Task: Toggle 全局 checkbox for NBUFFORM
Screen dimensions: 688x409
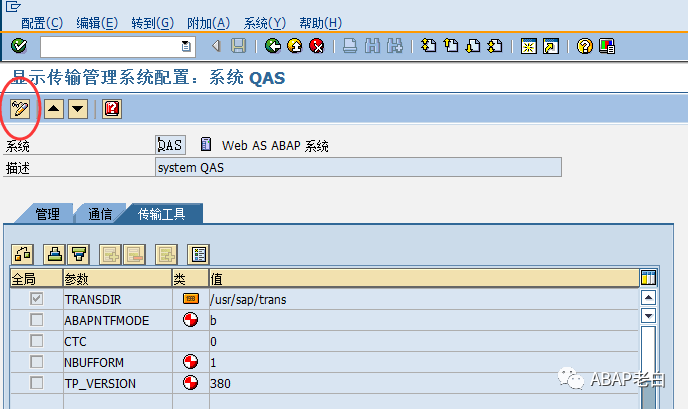Action: tap(36, 362)
